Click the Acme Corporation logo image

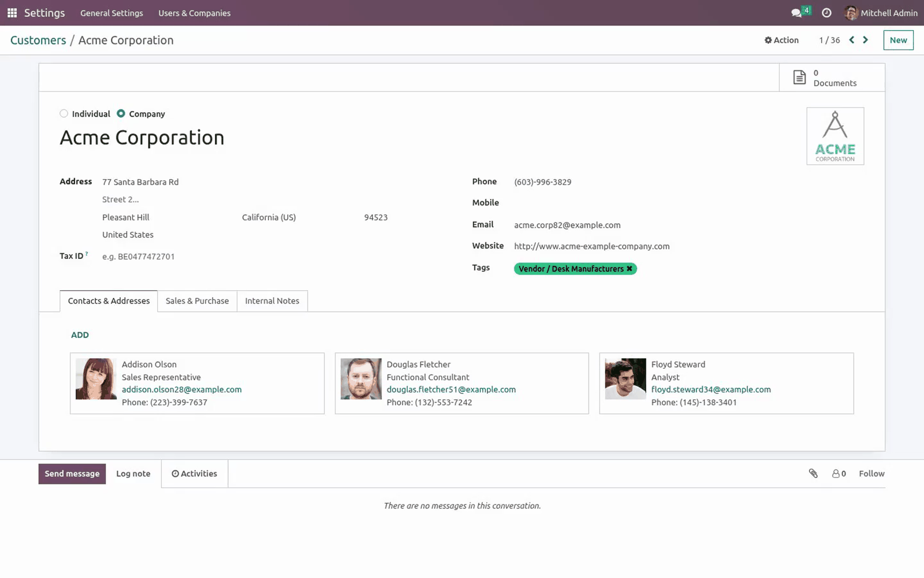[x=835, y=136]
